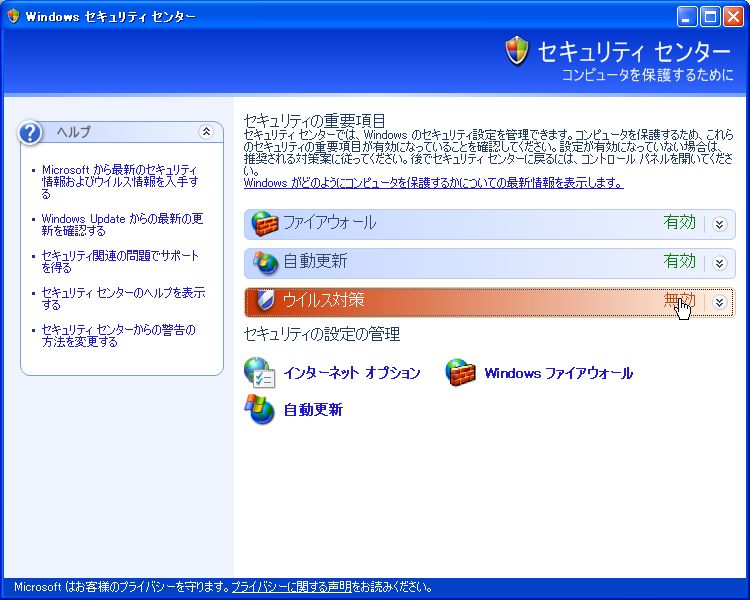Image resolution: width=750 pixels, height=600 pixels.
Task: Click the ファイアウォール bar title
Action: point(330,222)
